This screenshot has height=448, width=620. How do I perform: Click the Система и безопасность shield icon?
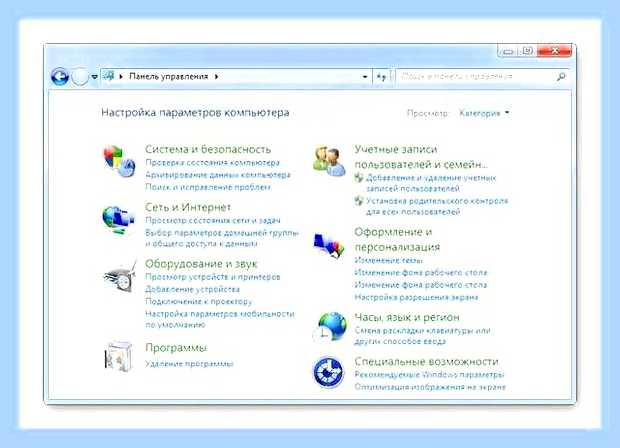click(x=119, y=161)
